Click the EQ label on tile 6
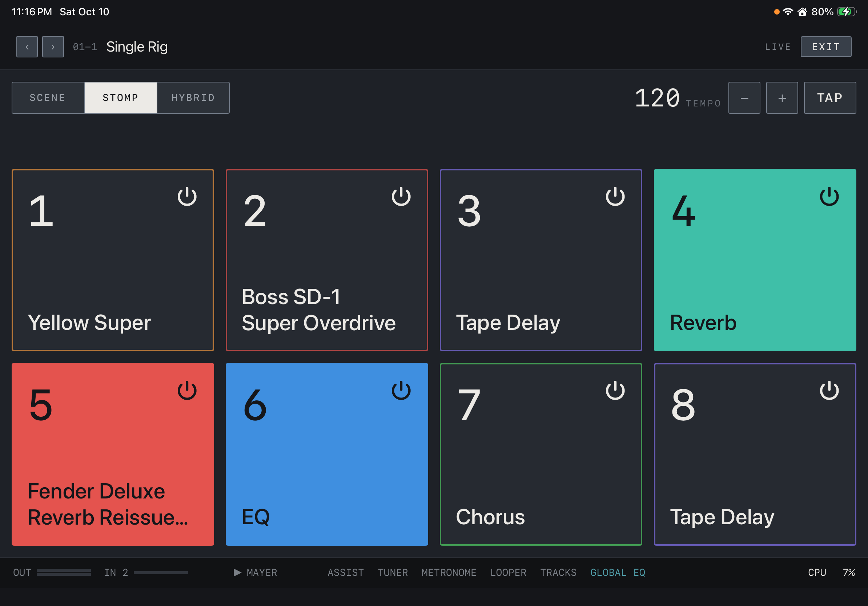This screenshot has height=606, width=868. (256, 517)
